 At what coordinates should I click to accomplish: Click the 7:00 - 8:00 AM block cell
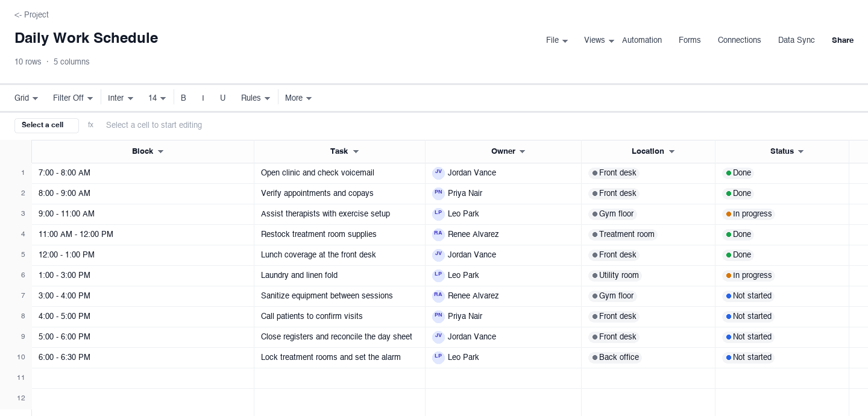pyautogui.click(x=143, y=173)
